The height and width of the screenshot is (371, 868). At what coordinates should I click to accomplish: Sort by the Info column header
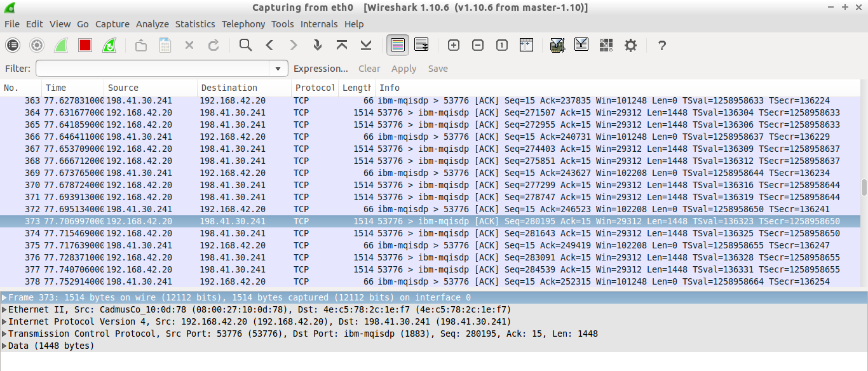click(x=616, y=88)
